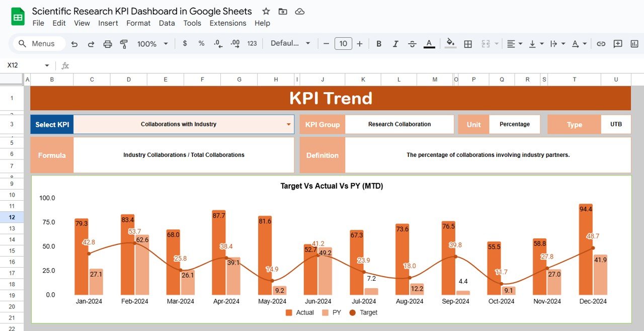
Task: Insert a comment
Action: click(x=617, y=44)
